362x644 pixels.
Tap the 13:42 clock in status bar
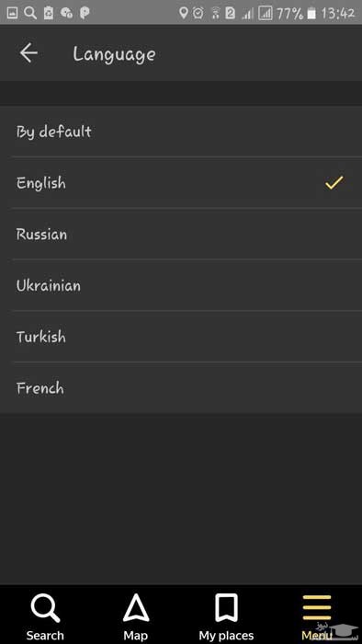pos(338,13)
